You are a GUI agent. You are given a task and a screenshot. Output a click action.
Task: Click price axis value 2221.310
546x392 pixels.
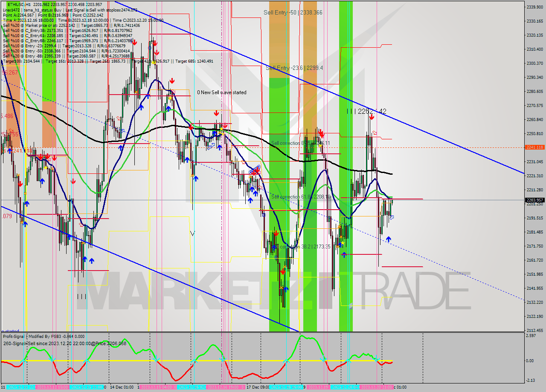pyautogui.click(x=535, y=176)
